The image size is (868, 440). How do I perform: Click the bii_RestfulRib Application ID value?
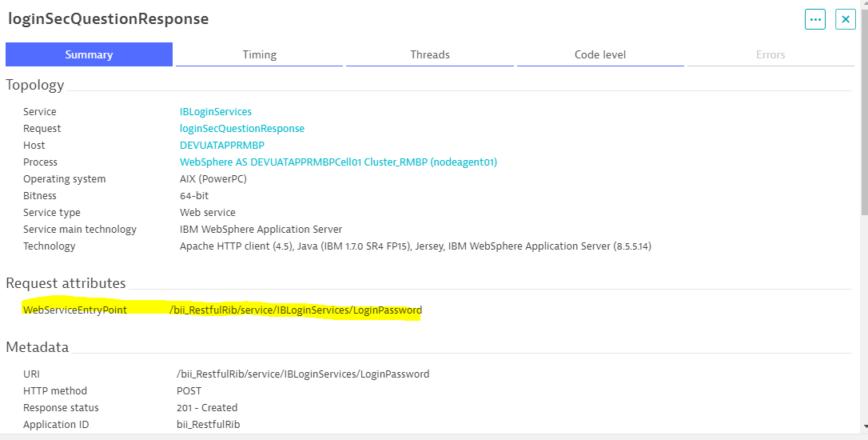point(208,425)
